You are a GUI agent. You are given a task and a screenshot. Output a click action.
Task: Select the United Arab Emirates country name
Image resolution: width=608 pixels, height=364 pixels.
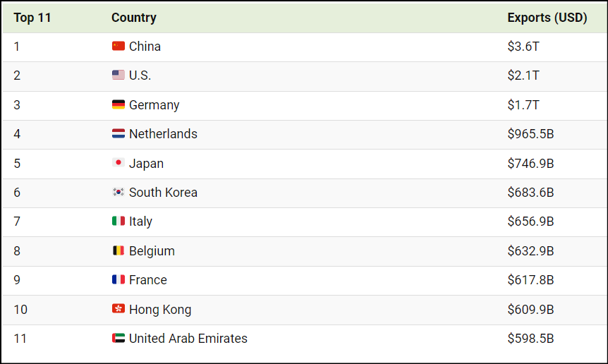(188, 339)
